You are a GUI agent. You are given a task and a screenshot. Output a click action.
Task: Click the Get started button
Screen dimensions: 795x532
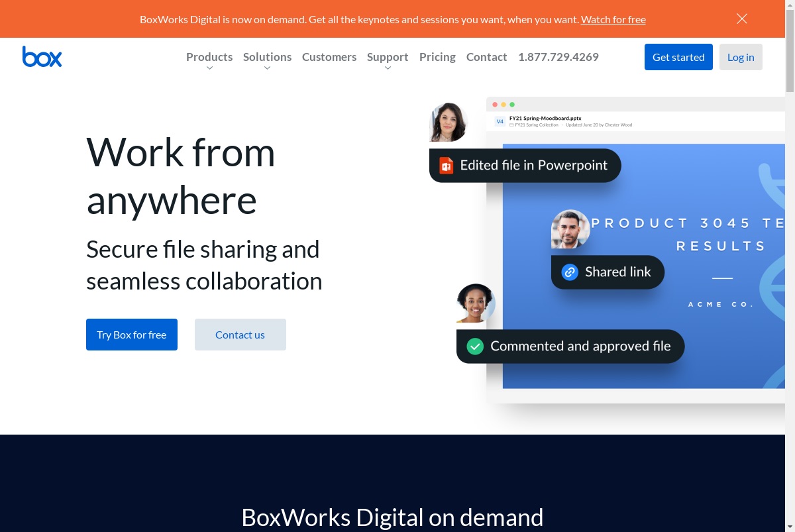pos(678,57)
